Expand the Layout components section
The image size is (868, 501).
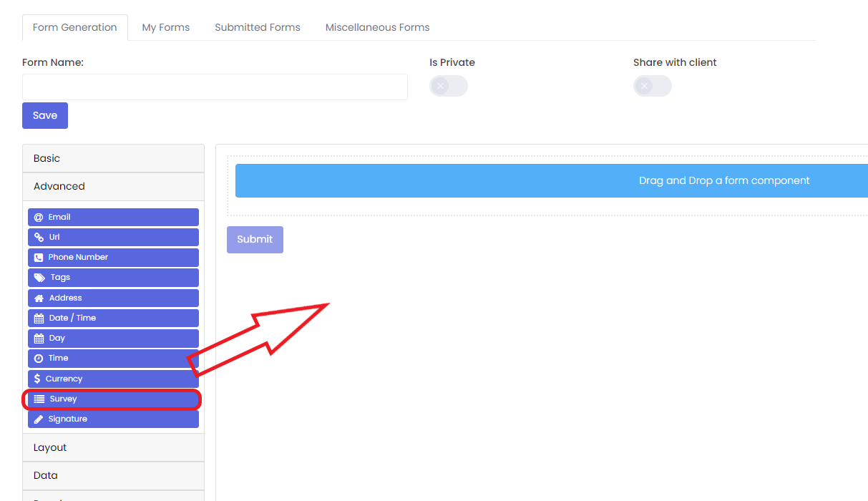[113, 447]
